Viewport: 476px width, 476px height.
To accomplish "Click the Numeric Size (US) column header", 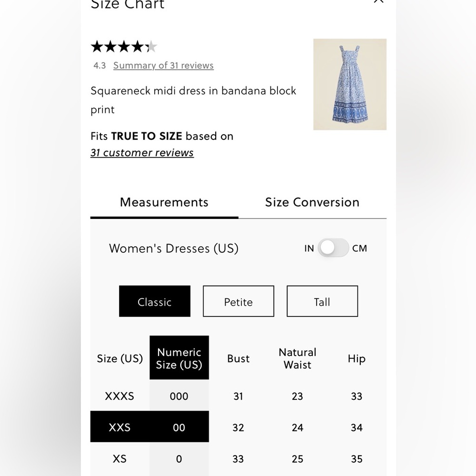I will coord(179,358).
